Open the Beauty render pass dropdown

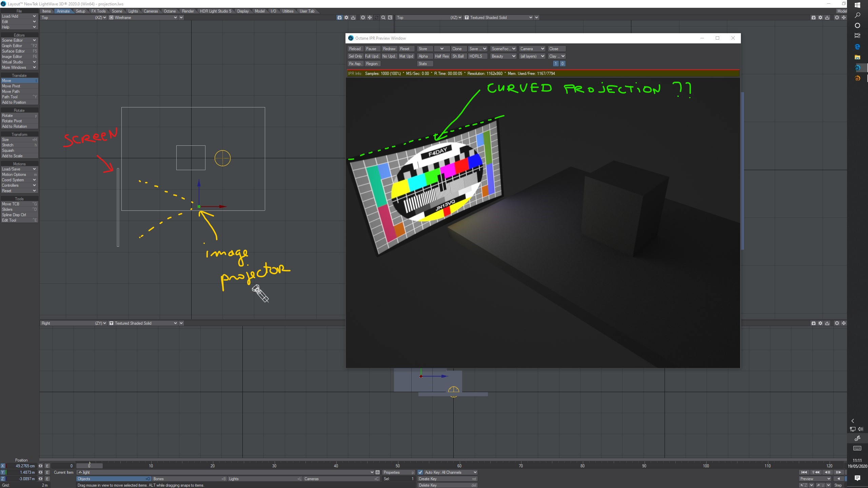pyautogui.click(x=503, y=56)
